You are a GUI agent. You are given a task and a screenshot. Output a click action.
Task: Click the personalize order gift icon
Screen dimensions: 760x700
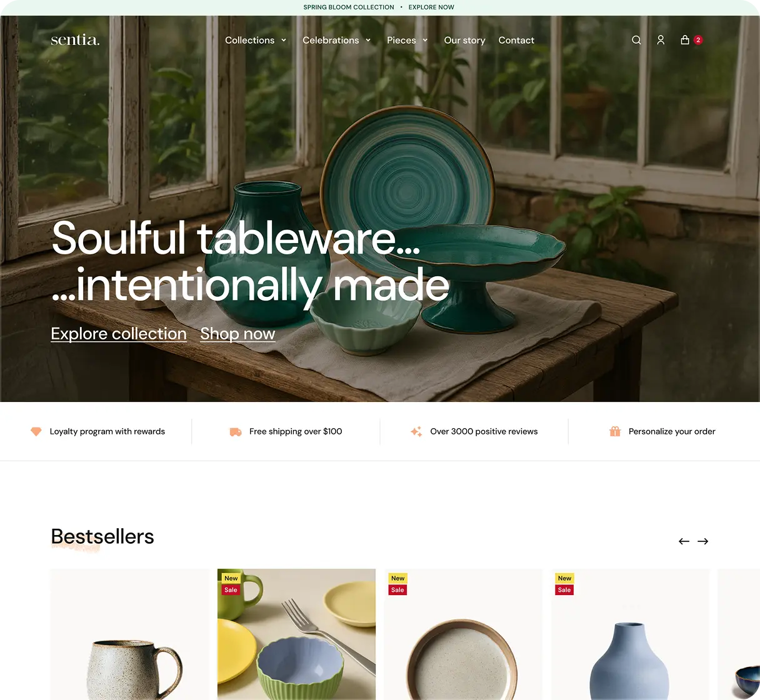tap(615, 431)
